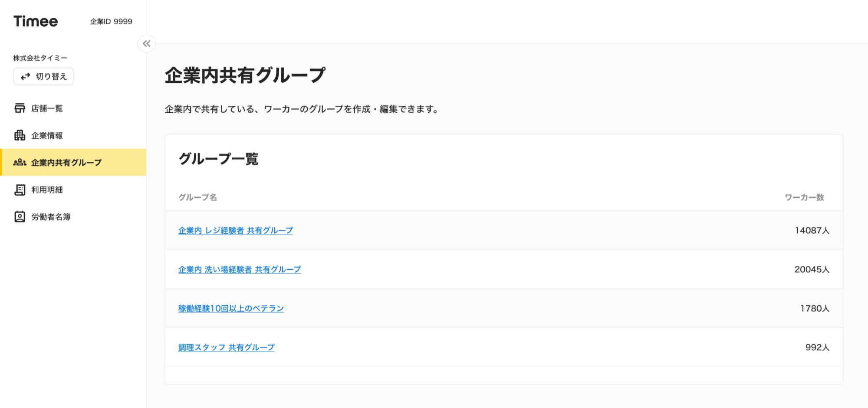Select the 労働者名簿 roster icon
The width and height of the screenshot is (868, 408).
click(x=20, y=217)
